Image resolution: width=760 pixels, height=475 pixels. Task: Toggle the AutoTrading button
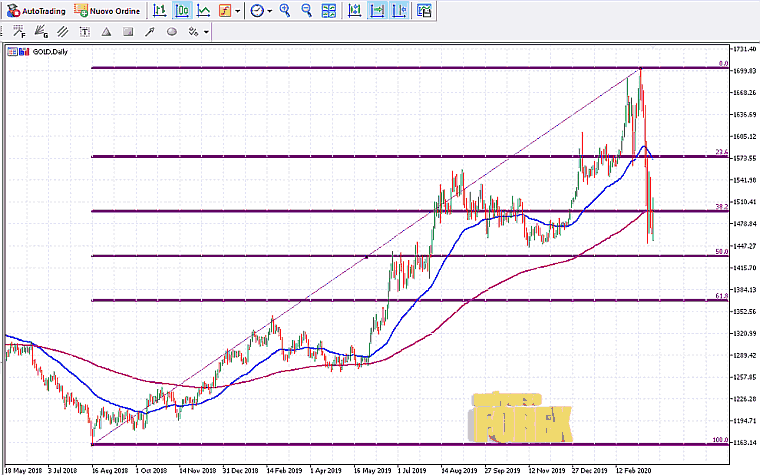37,11
